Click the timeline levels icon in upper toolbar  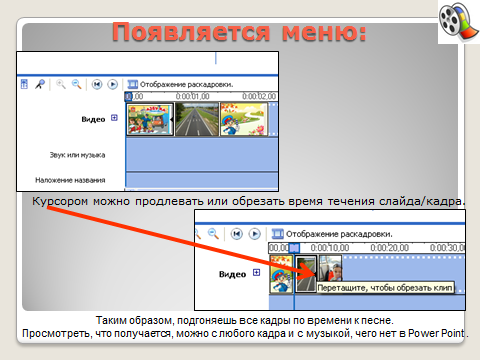(x=24, y=84)
